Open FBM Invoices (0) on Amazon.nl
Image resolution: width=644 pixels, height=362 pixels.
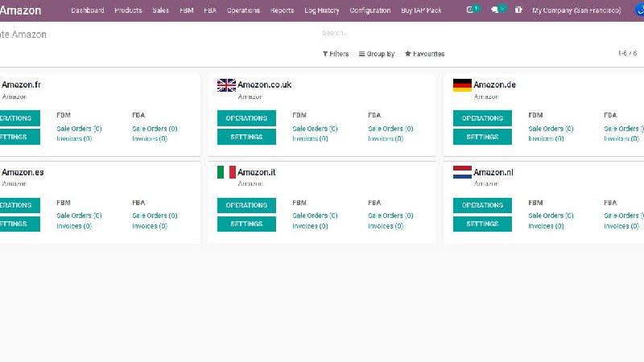click(x=546, y=226)
